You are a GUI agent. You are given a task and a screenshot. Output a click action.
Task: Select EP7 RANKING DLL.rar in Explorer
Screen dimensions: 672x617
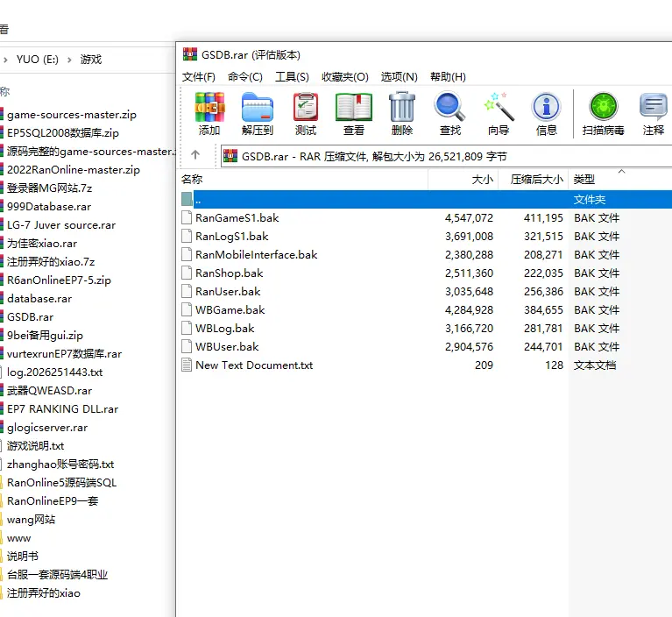click(x=62, y=409)
